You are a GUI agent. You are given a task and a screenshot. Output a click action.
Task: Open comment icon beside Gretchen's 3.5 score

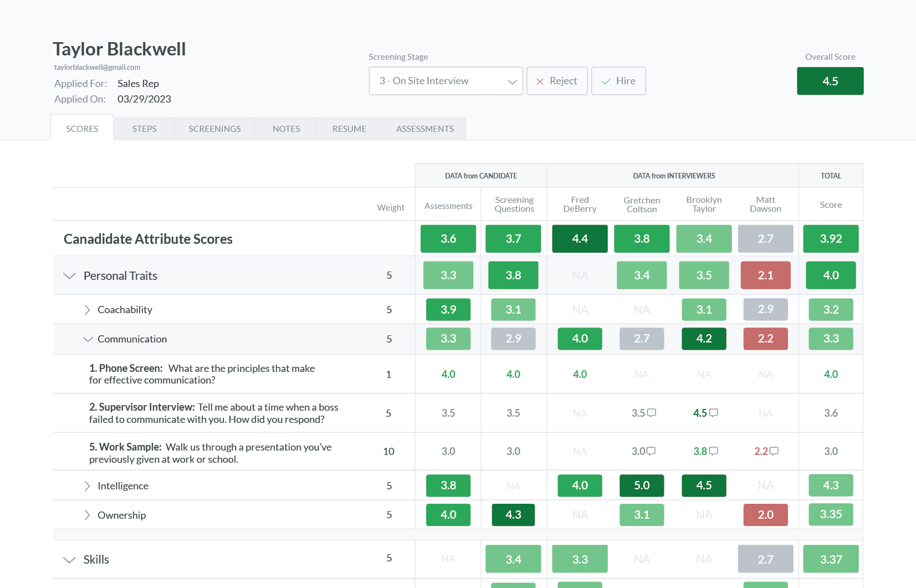(x=652, y=413)
